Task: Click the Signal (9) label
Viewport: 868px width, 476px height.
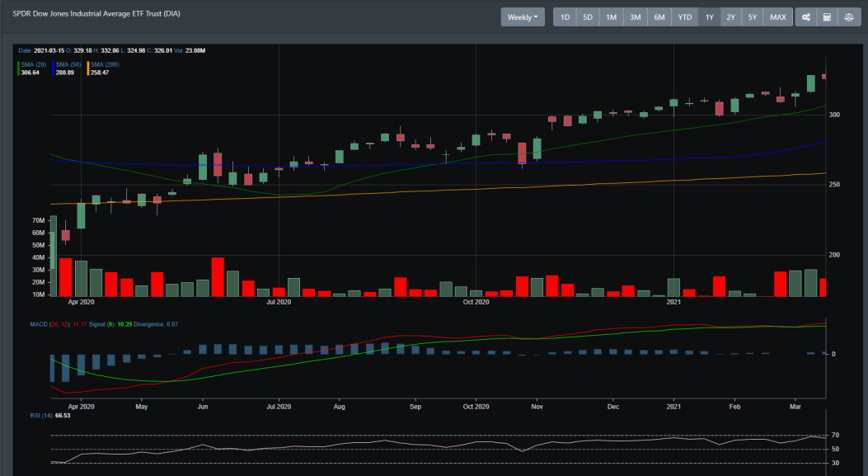Action: 101,324
